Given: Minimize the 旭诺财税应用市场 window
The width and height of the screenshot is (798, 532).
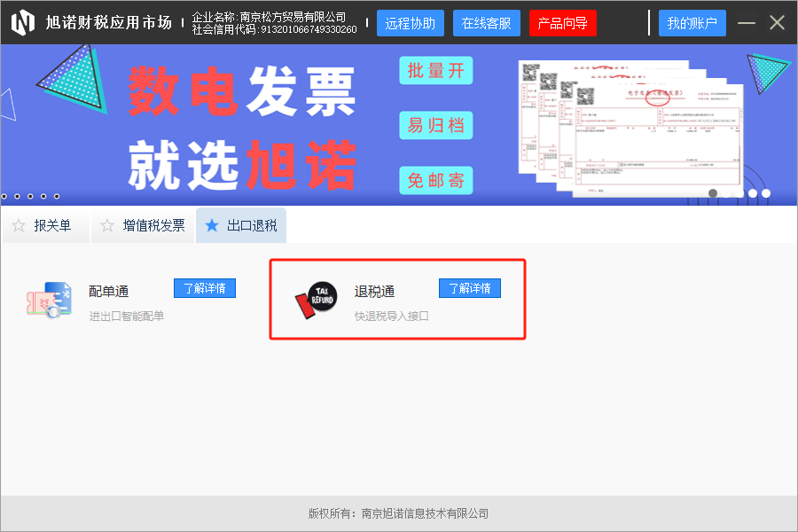Looking at the screenshot, I should tap(746, 22).
